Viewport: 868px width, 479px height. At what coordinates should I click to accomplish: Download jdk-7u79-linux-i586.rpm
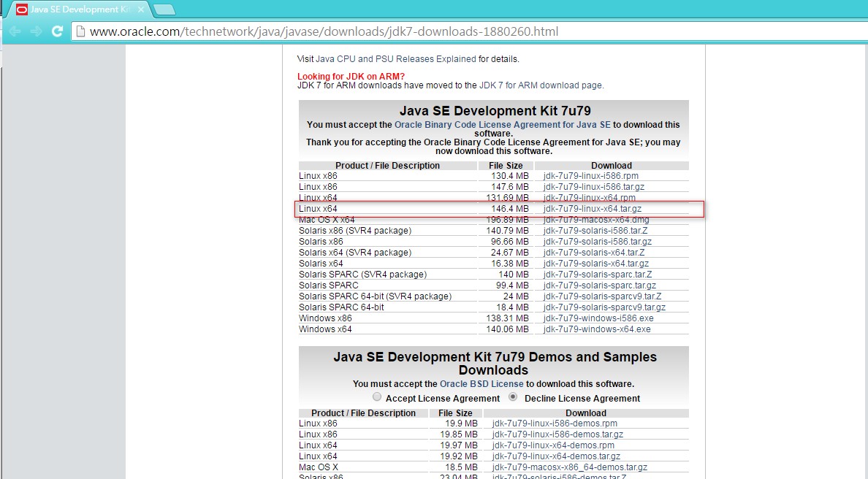[x=590, y=176]
